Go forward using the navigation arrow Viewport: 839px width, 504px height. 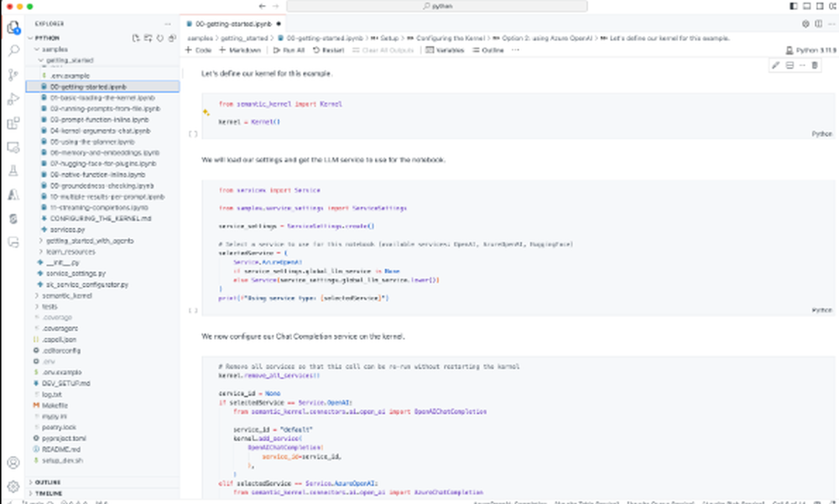point(276,6)
